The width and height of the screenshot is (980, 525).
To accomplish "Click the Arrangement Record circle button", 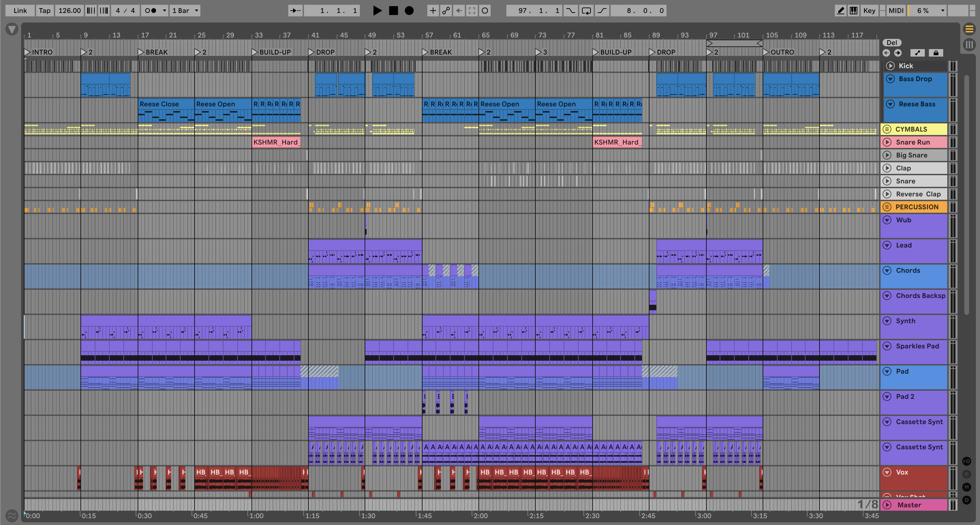I will (x=409, y=11).
